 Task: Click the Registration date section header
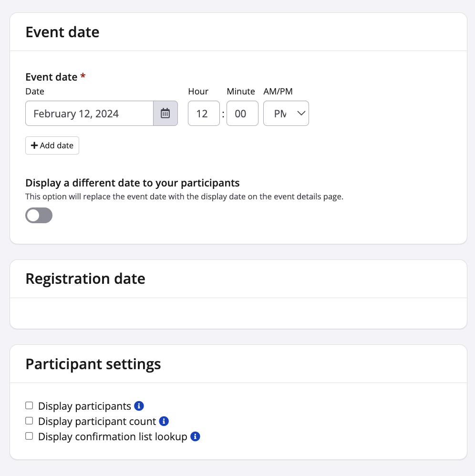pos(85,279)
